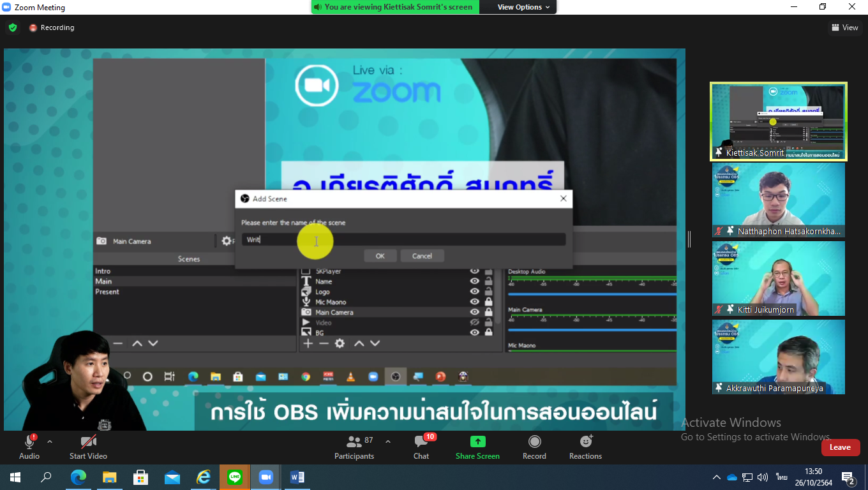Move scene up arrow in Scenes toolbar

[137, 343]
